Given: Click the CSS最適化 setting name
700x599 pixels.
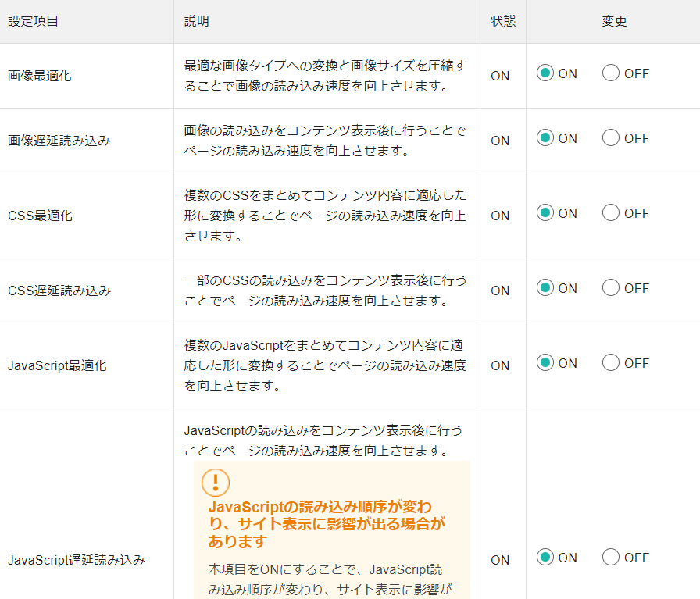Looking at the screenshot, I should pos(40,216).
